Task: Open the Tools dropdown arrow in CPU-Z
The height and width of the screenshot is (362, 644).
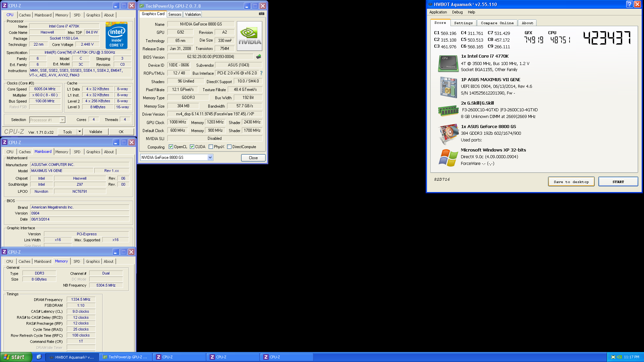Action: click(x=79, y=132)
